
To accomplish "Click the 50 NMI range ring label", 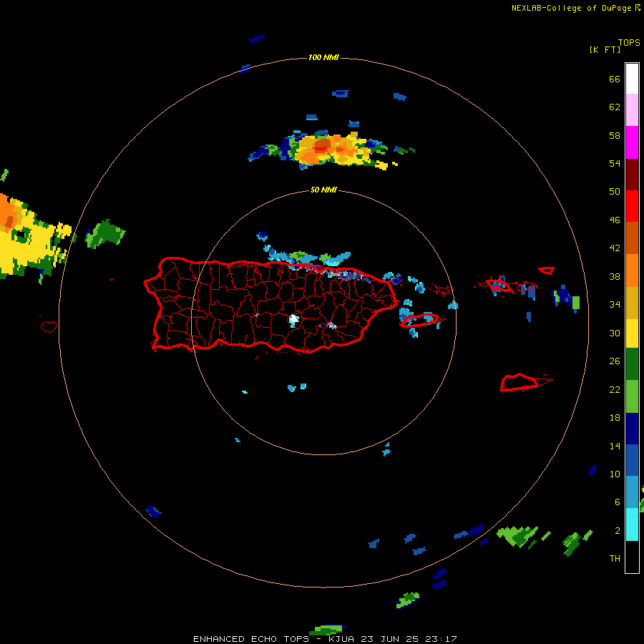I will pos(323,190).
